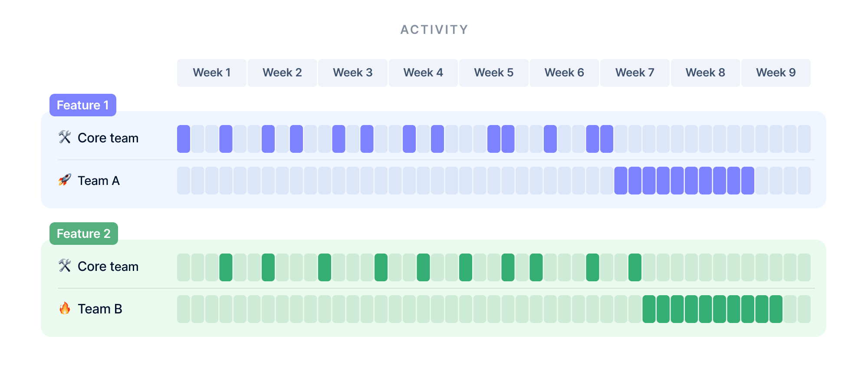868x369 pixels.
Task: Click the tools icon beside Feature 2 Core team
Action: coord(65,266)
